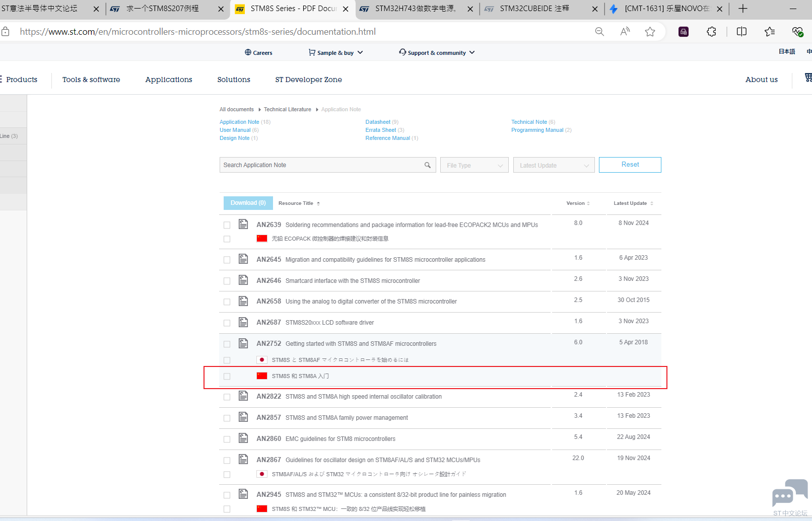Sort by Latest Update column header
This screenshot has height=521, width=812.
[x=633, y=203]
